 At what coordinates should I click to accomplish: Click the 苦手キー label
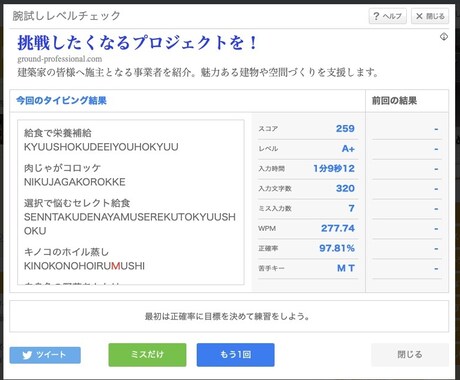271,268
